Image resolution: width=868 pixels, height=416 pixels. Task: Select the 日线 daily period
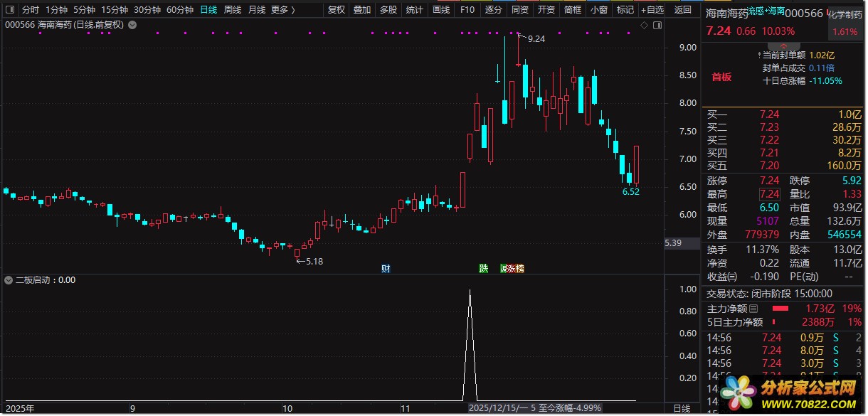208,10
